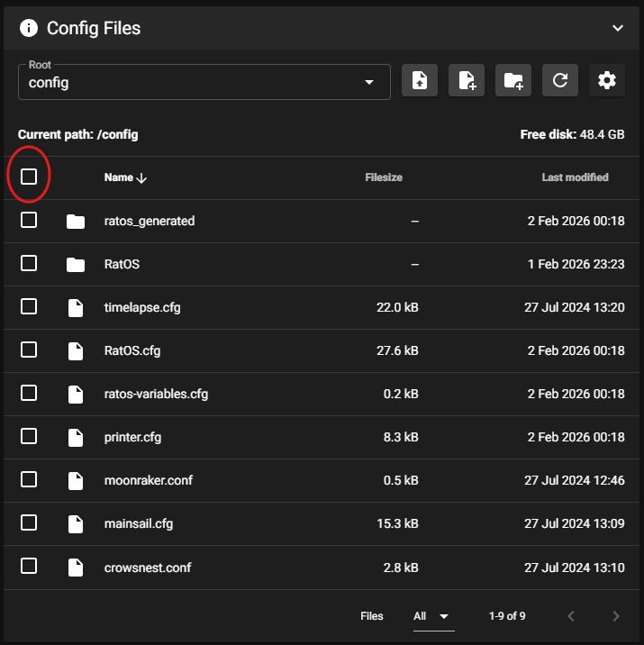Viewport: 644px width, 645px height.
Task: Select the mainsail.cfg checkbox
Action: point(29,523)
